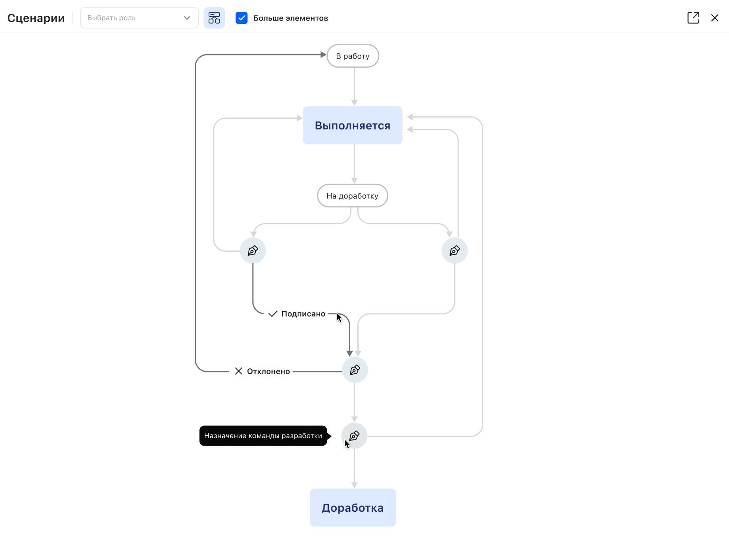The height and width of the screenshot is (560, 729).
Task: Open scenario in new window icon
Action: (693, 18)
